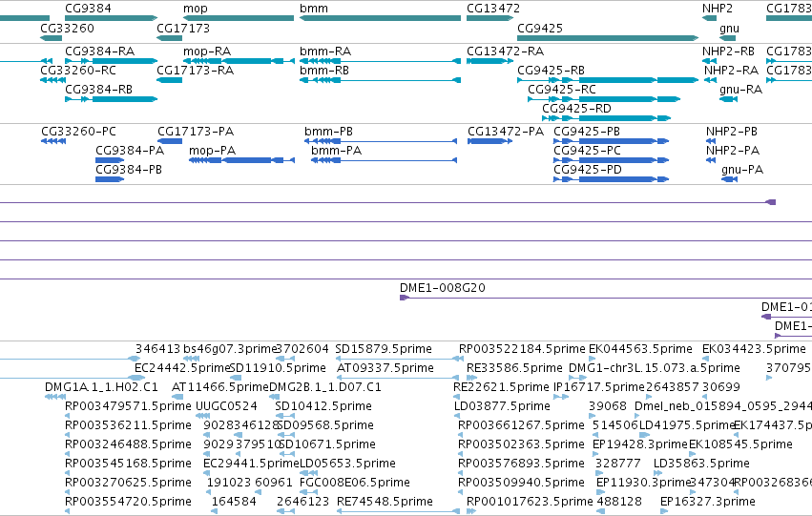Click transcript gnu-RA
The height and width of the screenshot is (516, 812).
[728, 99]
